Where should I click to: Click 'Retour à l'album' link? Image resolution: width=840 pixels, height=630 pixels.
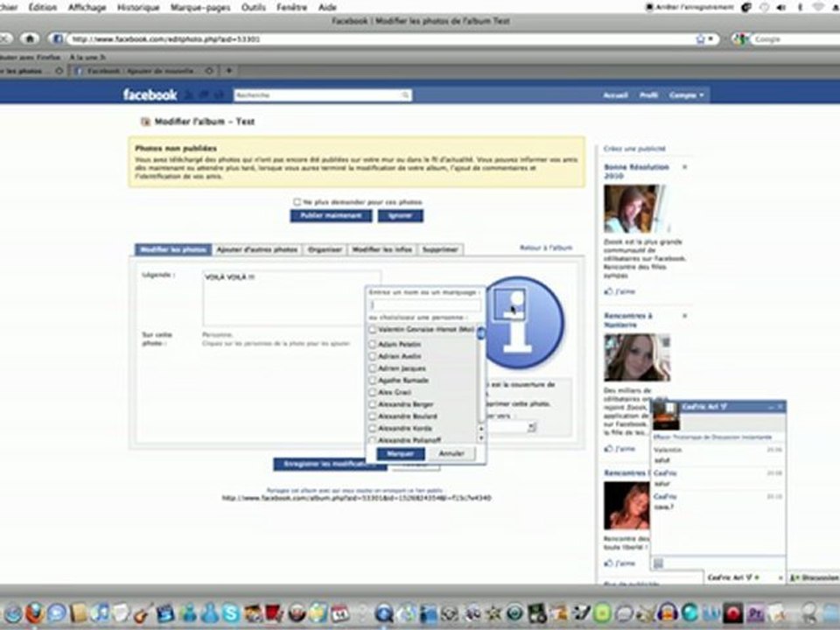pyautogui.click(x=546, y=248)
